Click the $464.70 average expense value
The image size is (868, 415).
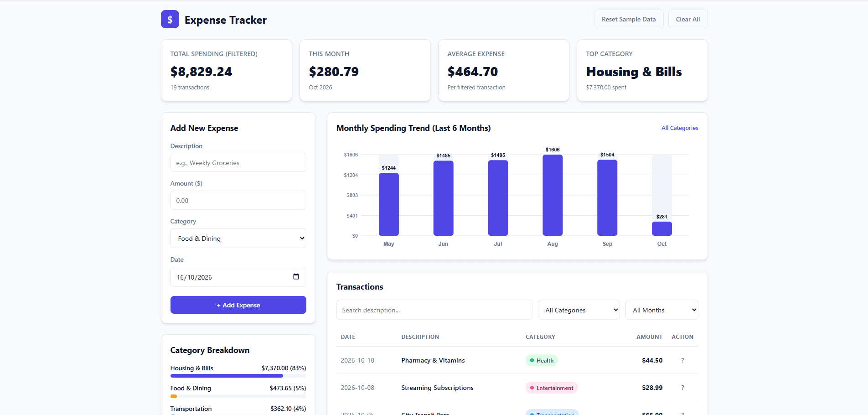pos(473,72)
